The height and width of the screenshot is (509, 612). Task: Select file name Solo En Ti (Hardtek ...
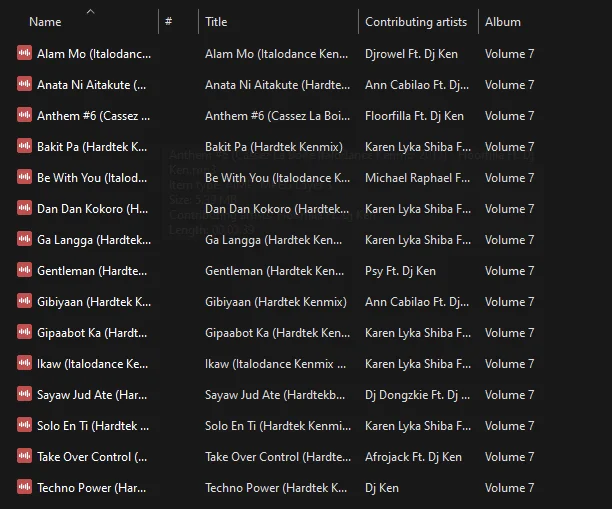point(93,426)
